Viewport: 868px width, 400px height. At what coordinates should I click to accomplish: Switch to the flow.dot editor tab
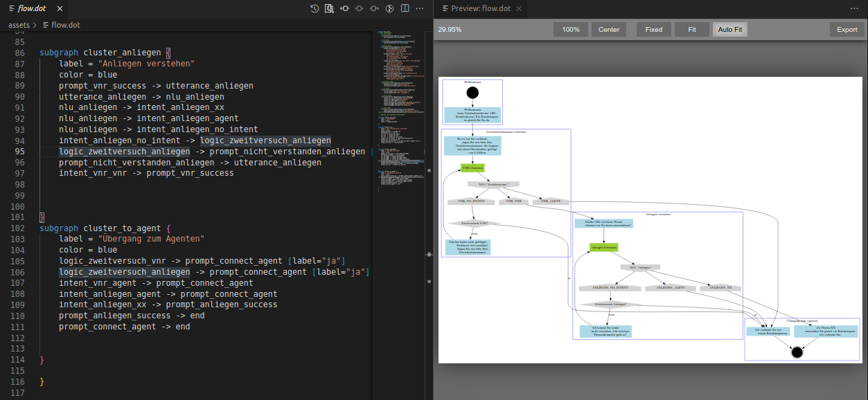33,8
